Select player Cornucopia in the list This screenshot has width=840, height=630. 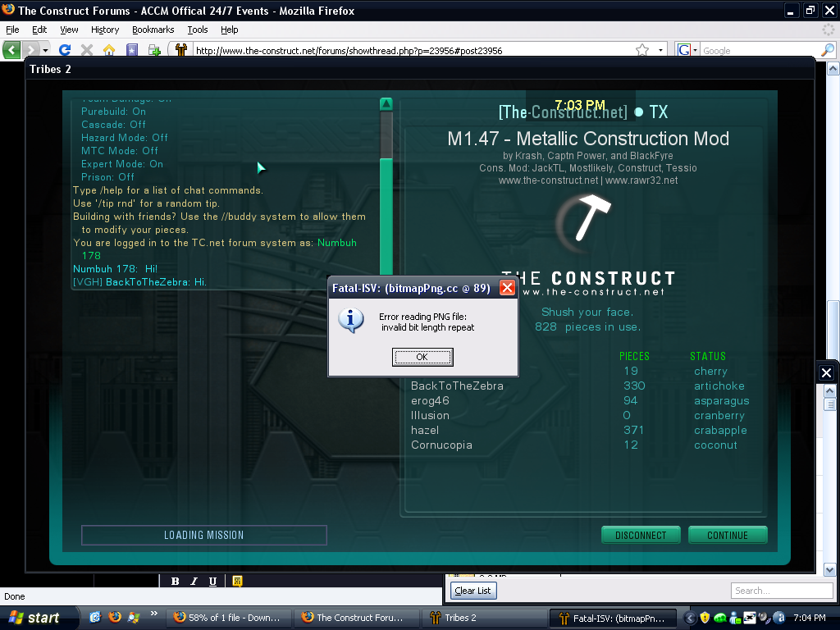pyautogui.click(x=441, y=445)
